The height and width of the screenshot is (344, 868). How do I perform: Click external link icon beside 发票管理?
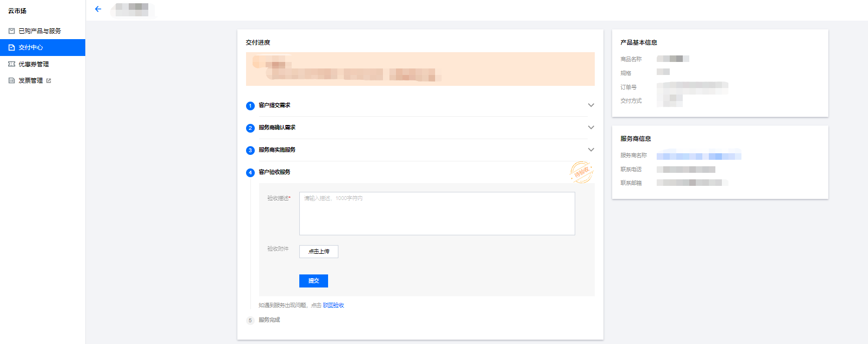point(49,80)
